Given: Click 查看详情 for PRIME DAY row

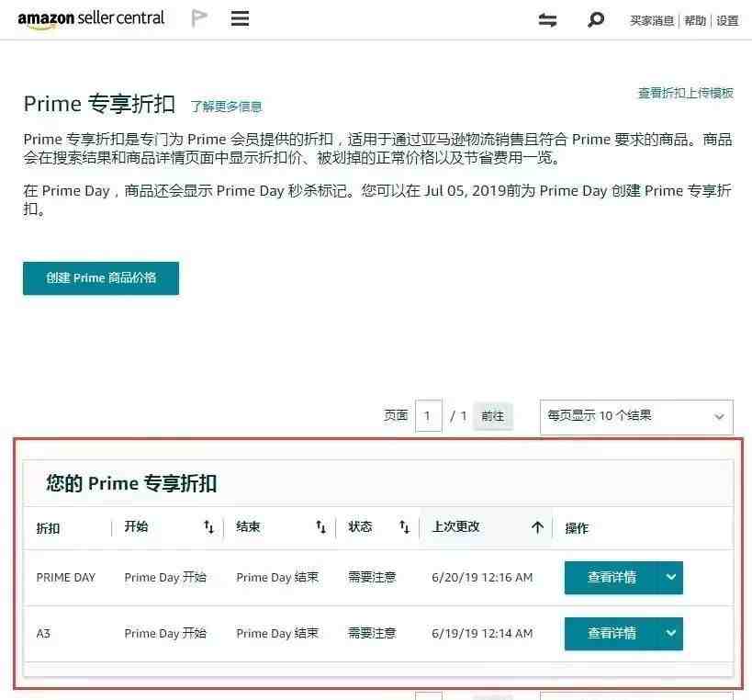Looking at the screenshot, I should coord(612,578).
